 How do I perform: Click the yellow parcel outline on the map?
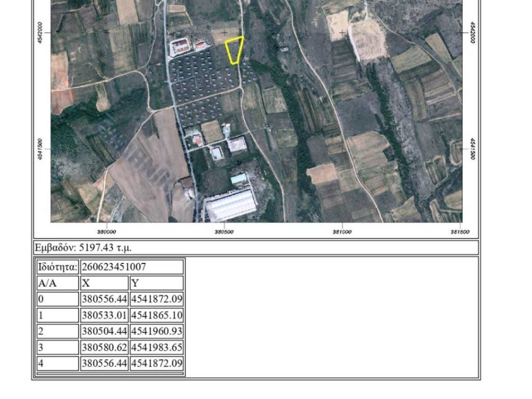234,50
